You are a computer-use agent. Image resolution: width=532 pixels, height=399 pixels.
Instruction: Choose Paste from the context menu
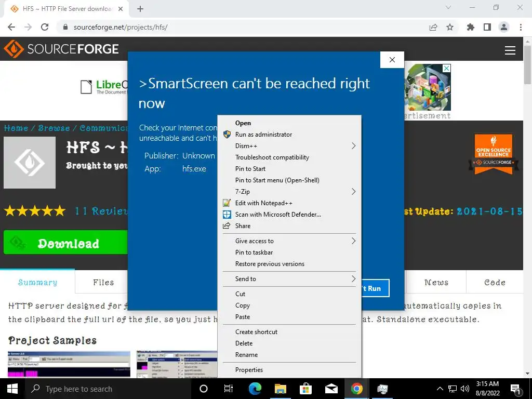click(x=289, y=317)
